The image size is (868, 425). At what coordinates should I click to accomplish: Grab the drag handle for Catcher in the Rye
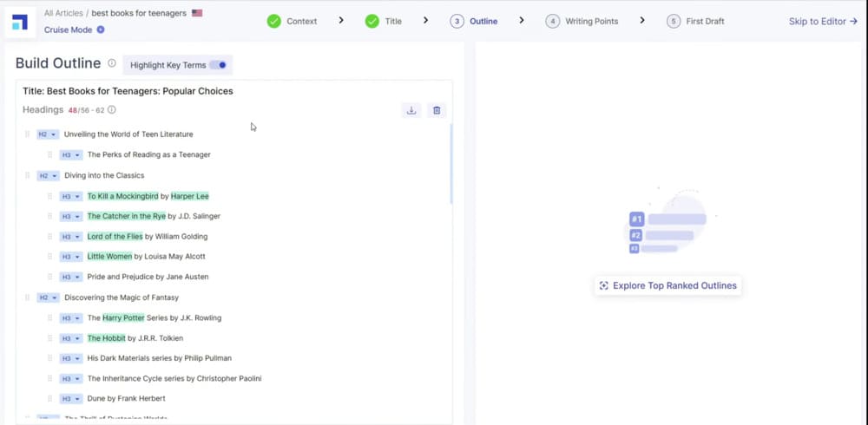(x=49, y=216)
